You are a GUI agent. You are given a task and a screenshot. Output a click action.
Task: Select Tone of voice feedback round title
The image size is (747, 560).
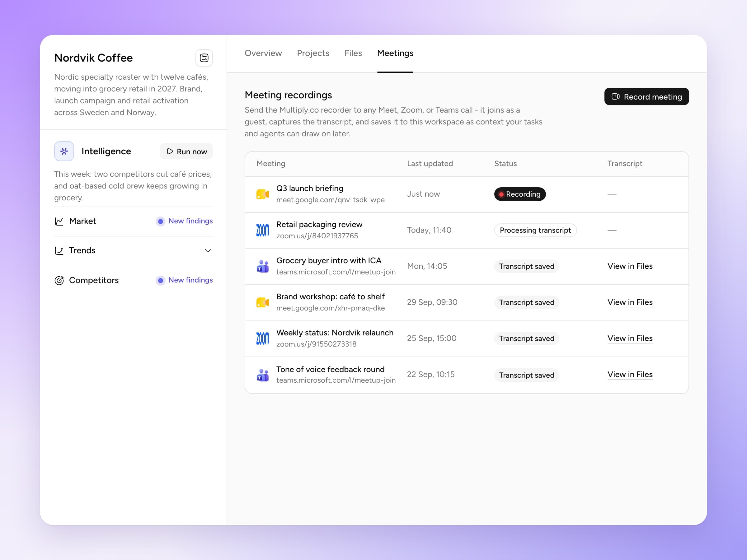330,369
